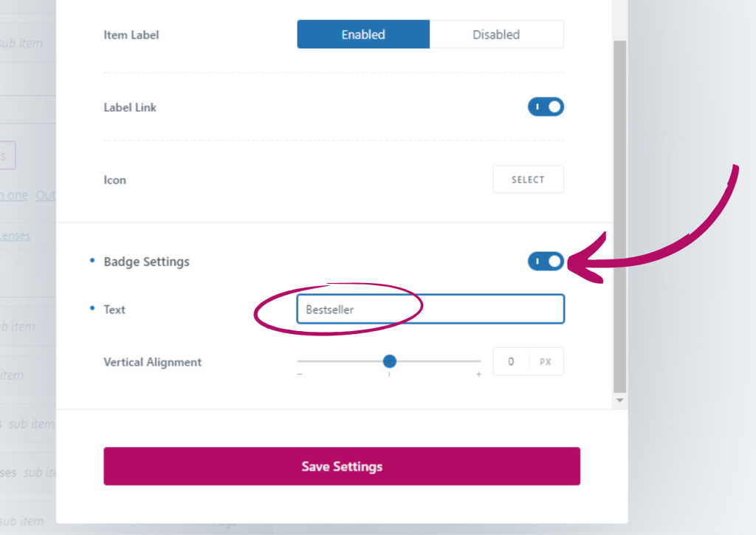Click the scrollbar down arrow
756x535 pixels.
[619, 400]
